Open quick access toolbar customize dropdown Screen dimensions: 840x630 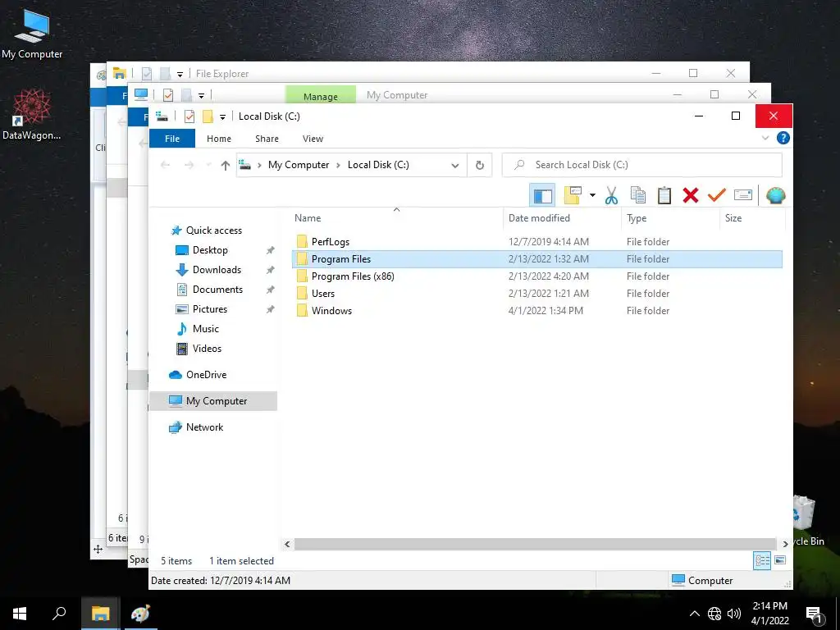(x=222, y=116)
